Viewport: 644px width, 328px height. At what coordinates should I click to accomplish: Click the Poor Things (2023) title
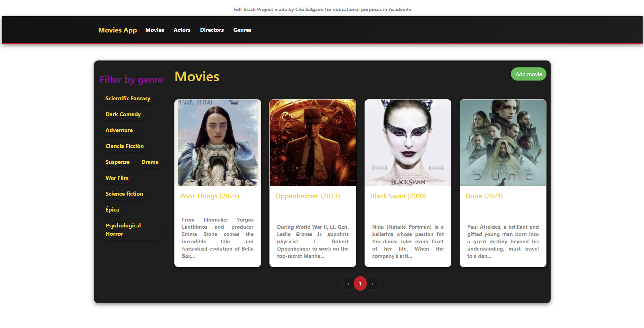pos(210,196)
